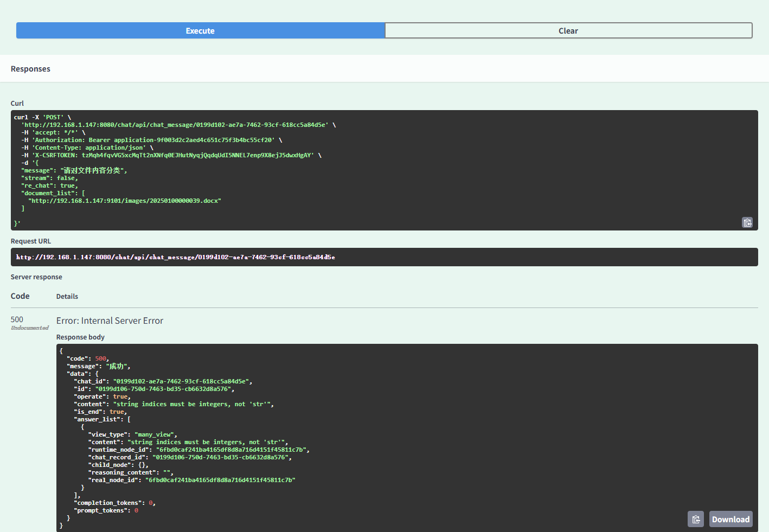The height and width of the screenshot is (532, 769).
Task: Download the response body
Action: 730,519
